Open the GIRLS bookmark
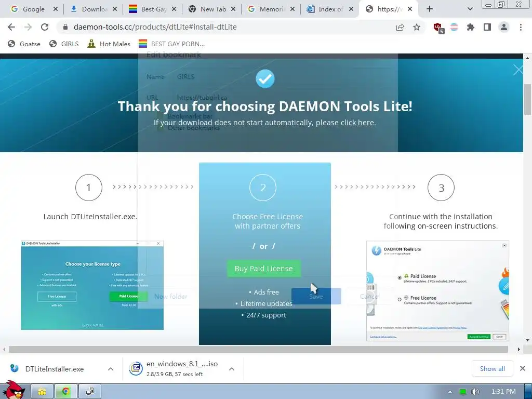532x399 pixels. point(64,44)
